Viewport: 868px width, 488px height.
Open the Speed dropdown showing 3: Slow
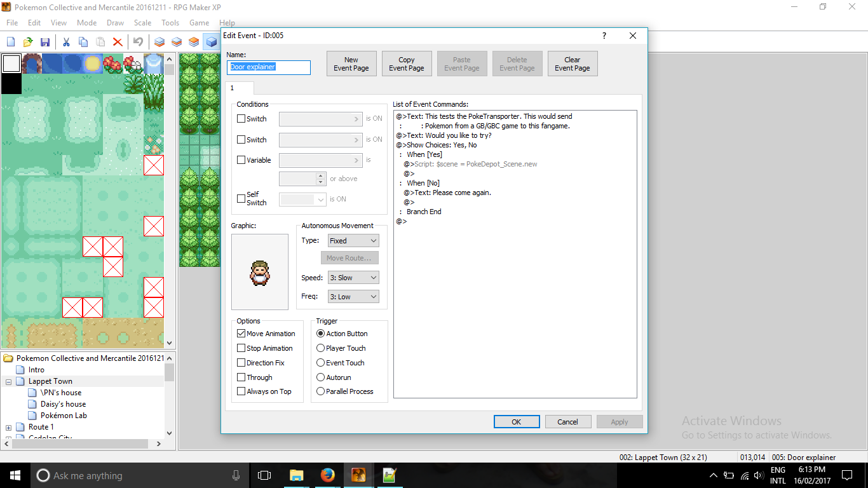353,278
